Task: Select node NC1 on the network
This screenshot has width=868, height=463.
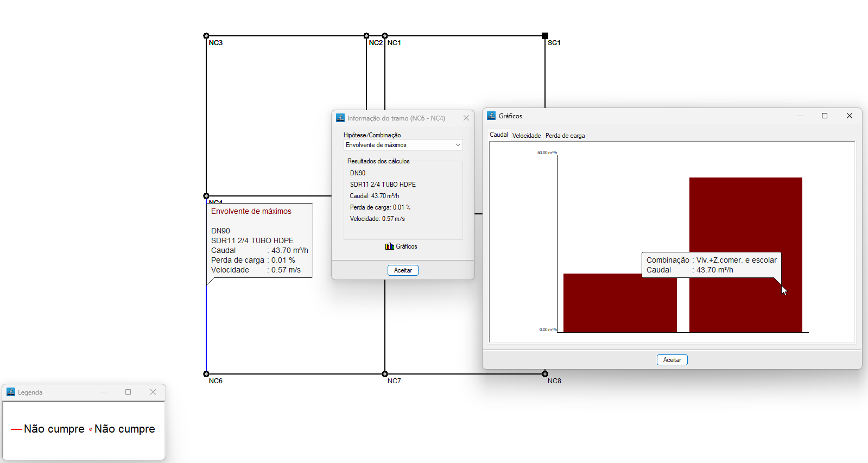Action: [x=385, y=36]
